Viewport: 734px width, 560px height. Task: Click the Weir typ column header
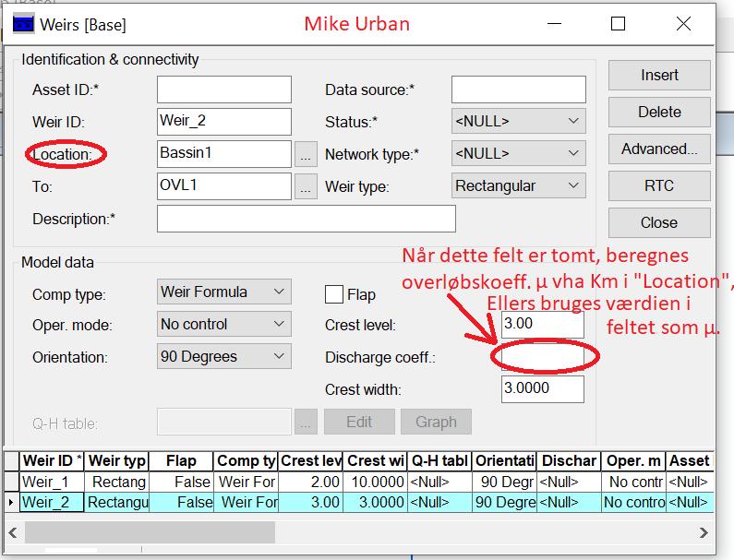click(116, 460)
